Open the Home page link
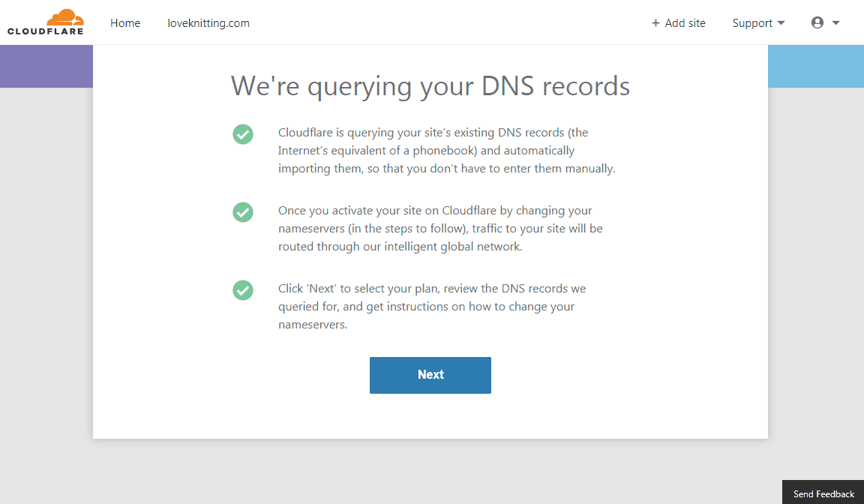 tap(125, 23)
